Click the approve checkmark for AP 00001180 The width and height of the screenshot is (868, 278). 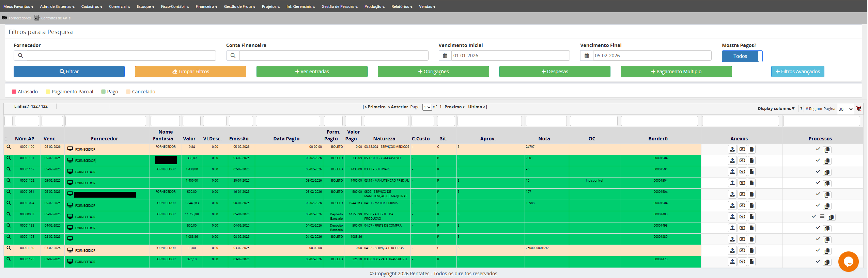tap(818, 250)
